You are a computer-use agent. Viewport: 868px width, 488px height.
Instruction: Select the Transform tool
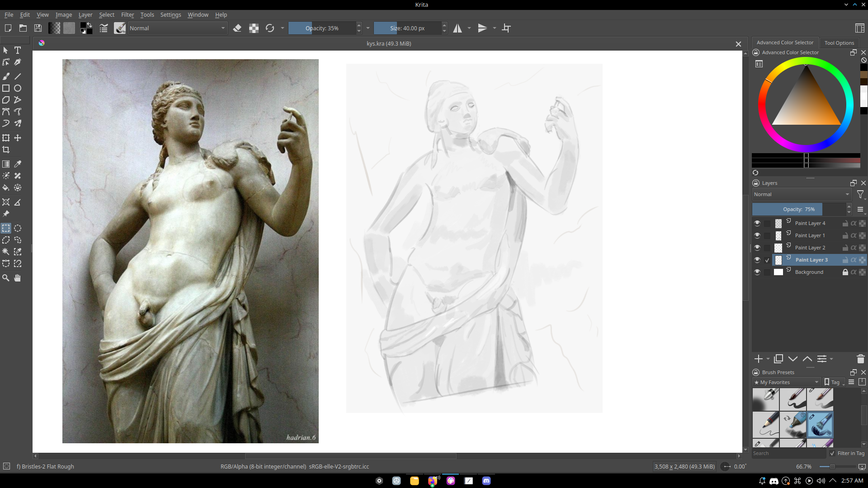tap(6, 138)
